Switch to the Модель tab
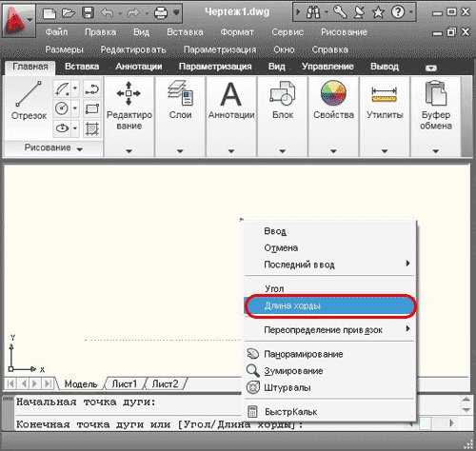The image size is (476, 451). click(x=81, y=384)
